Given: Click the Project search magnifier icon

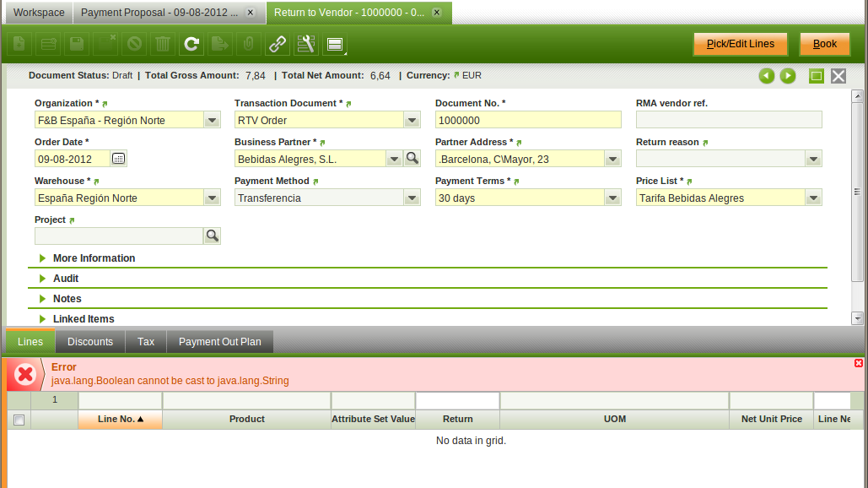Looking at the screenshot, I should click(213, 236).
